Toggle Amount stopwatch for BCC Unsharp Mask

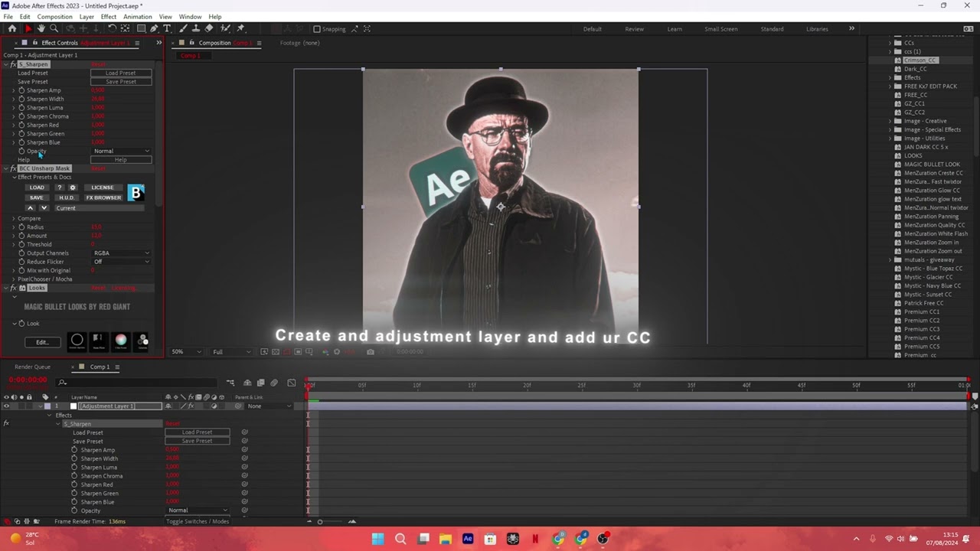tap(21, 236)
